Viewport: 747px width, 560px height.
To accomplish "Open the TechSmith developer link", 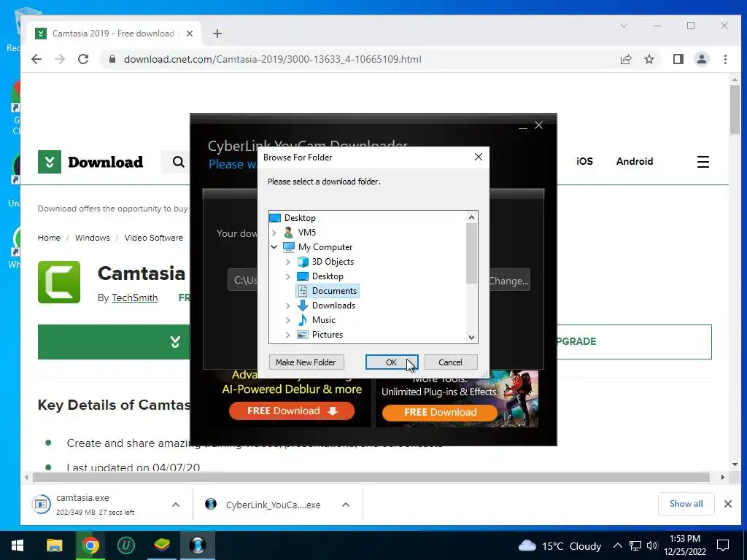I will (134, 298).
